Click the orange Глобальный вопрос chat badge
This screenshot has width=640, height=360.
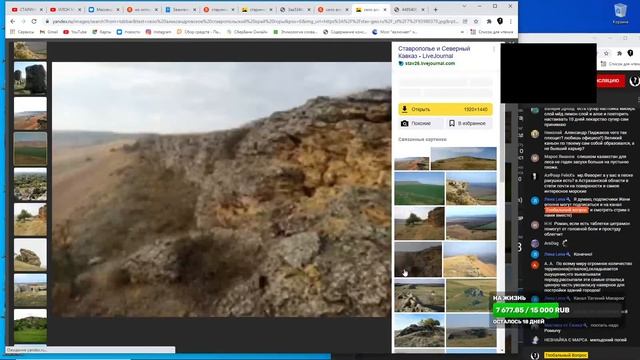click(x=566, y=210)
